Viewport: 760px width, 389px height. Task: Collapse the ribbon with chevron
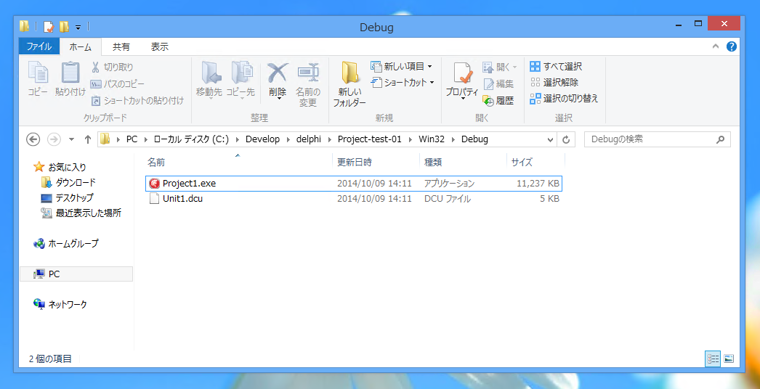point(716,47)
